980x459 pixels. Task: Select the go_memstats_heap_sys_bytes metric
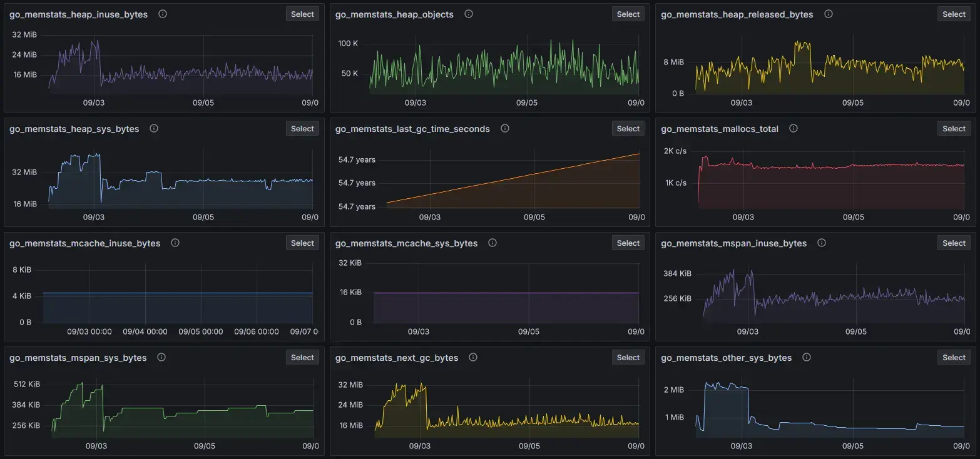point(302,129)
